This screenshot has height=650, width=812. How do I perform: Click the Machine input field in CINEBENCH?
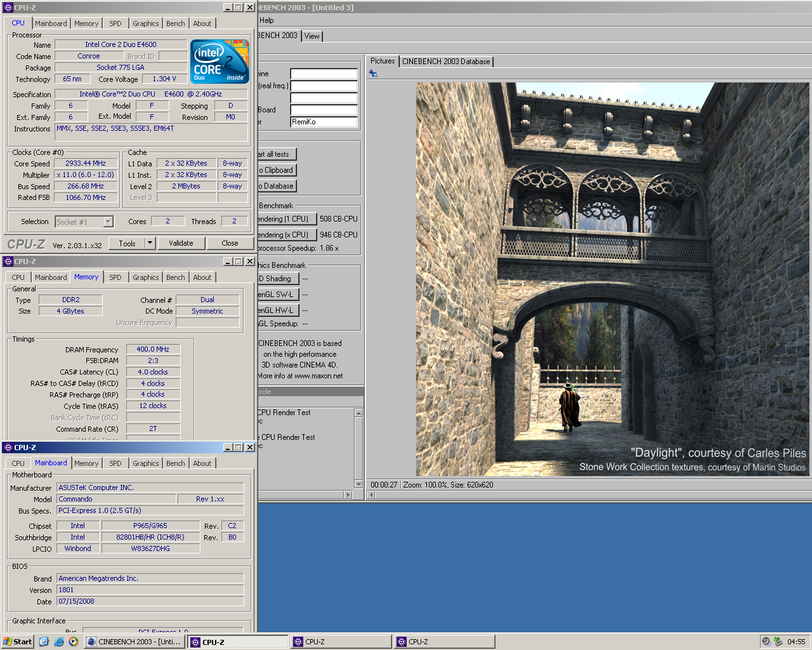[x=324, y=74]
